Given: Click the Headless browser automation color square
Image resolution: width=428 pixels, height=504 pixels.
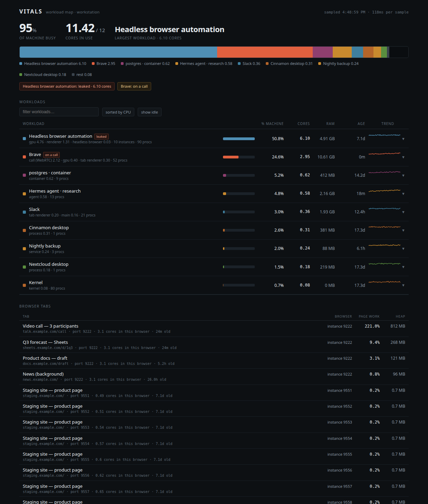Looking at the screenshot, I should pyautogui.click(x=24, y=139).
